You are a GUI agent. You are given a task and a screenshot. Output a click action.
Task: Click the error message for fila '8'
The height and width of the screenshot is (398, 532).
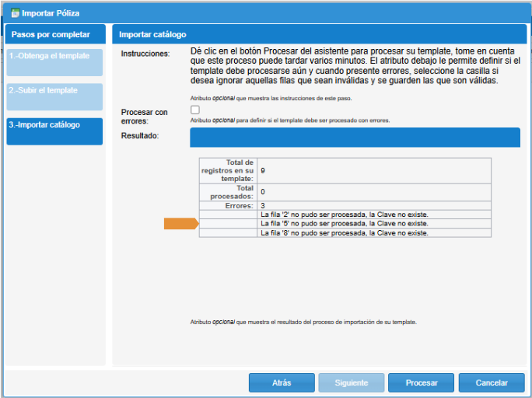[345, 232]
